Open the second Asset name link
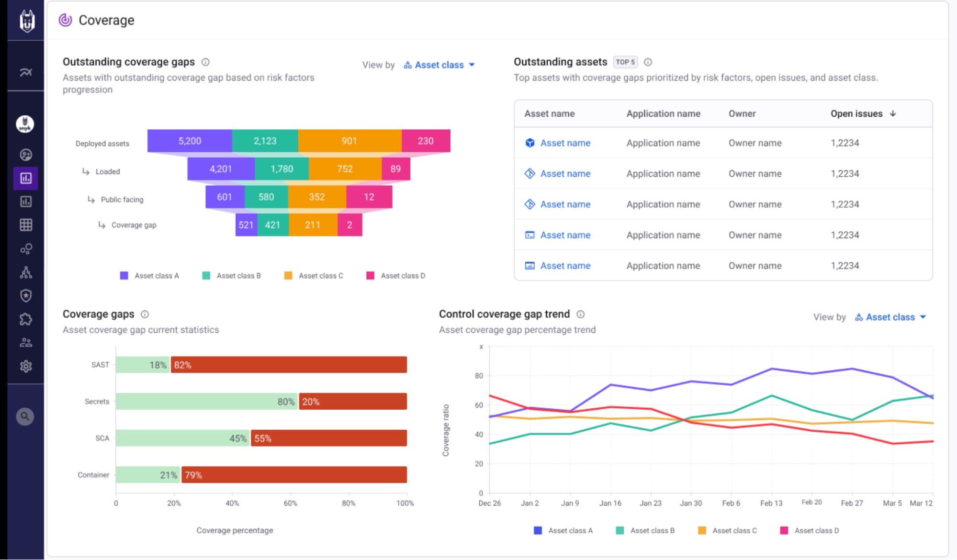 [x=565, y=173]
